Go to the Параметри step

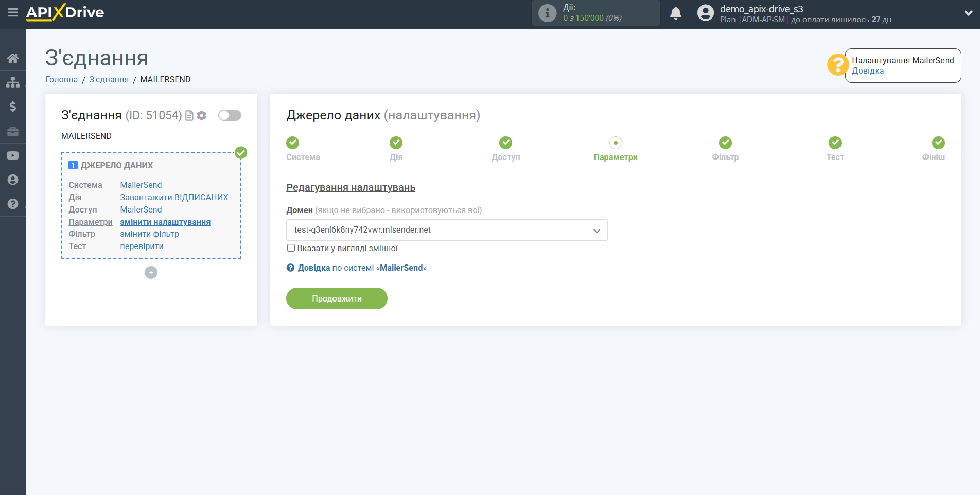click(x=616, y=143)
